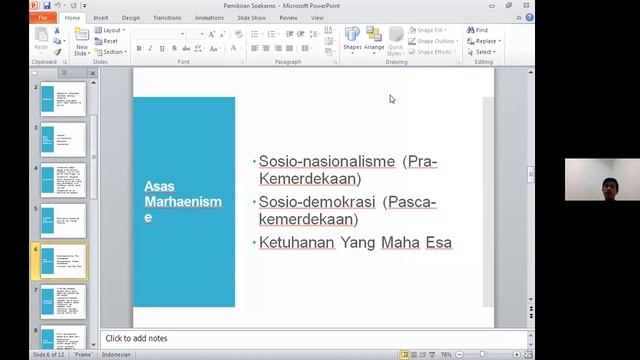
Task: Click the Find button
Action: pos(478,30)
